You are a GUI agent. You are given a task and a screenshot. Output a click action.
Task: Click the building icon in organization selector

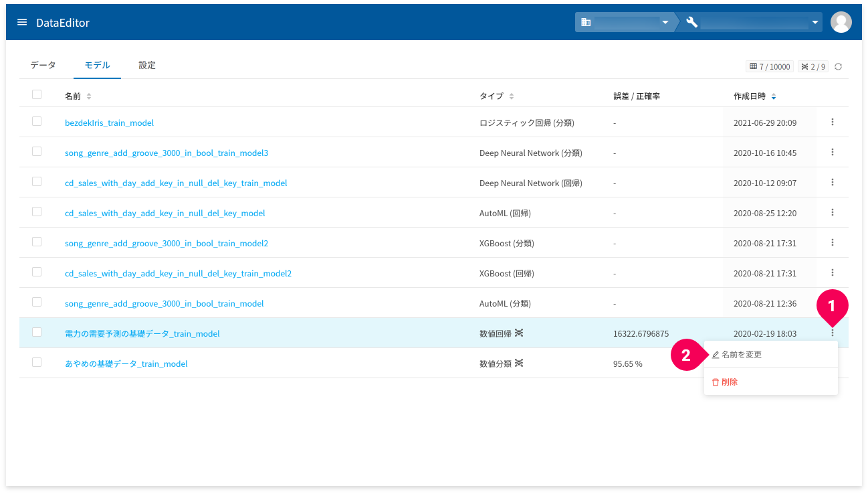[586, 22]
